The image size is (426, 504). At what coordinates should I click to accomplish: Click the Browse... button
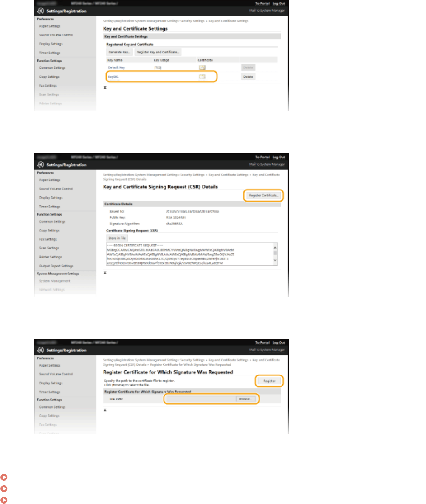click(x=245, y=399)
